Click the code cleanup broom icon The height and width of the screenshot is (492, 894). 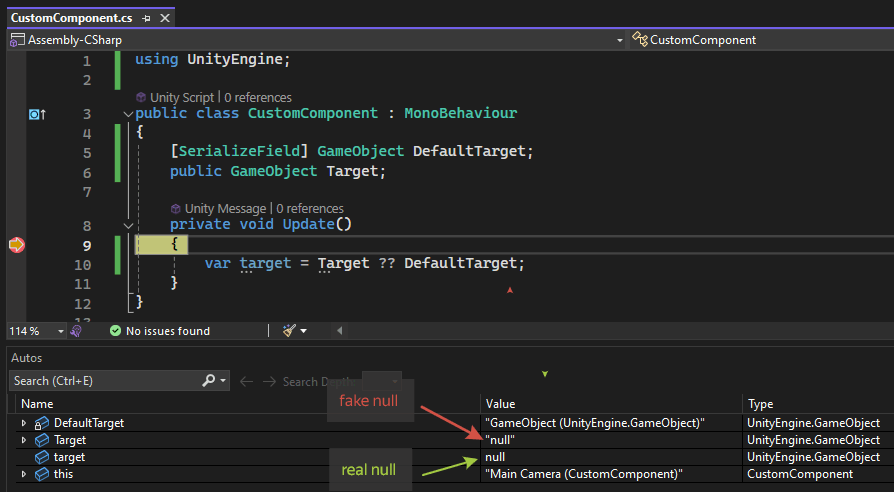tap(289, 331)
